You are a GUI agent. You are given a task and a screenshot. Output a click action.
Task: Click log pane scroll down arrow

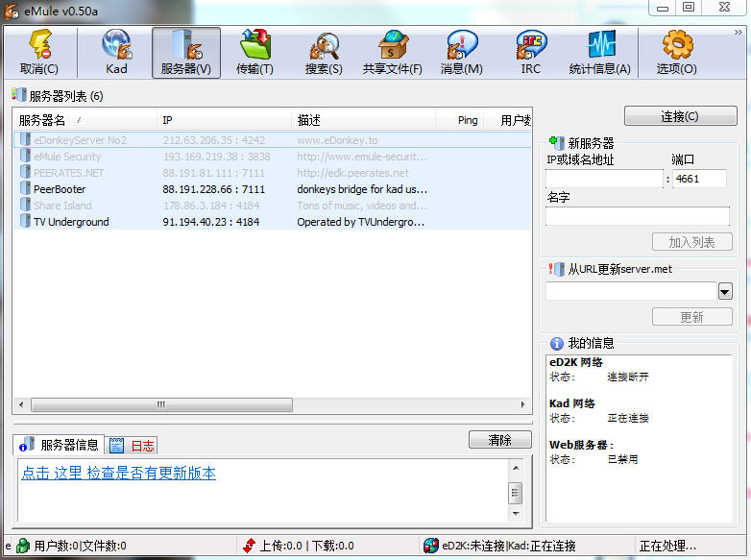coord(516,514)
